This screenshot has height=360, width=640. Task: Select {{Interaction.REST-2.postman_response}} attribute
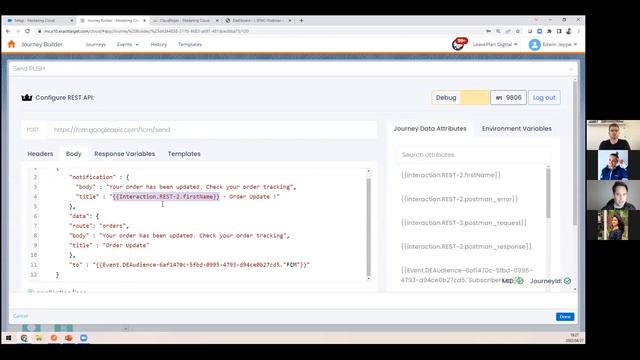coord(466,247)
